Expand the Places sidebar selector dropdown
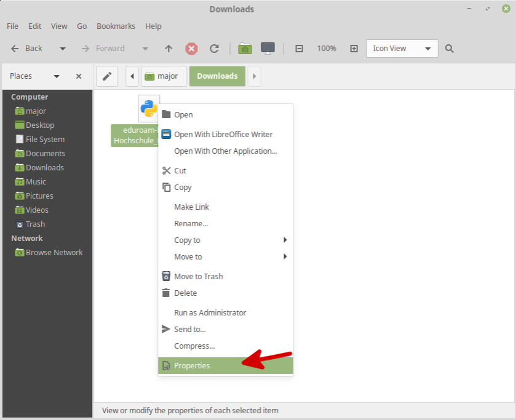 [57, 76]
